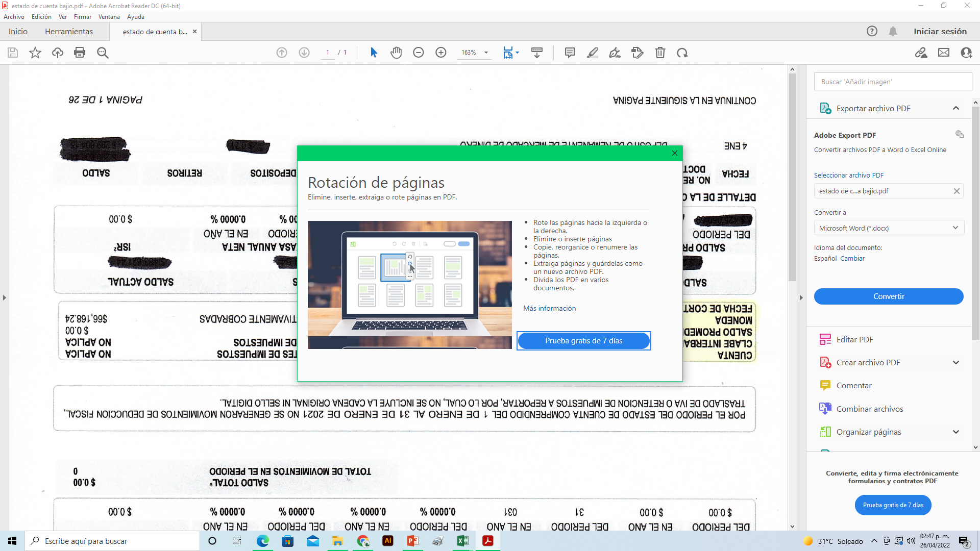Open the Edición menu

click(41, 17)
